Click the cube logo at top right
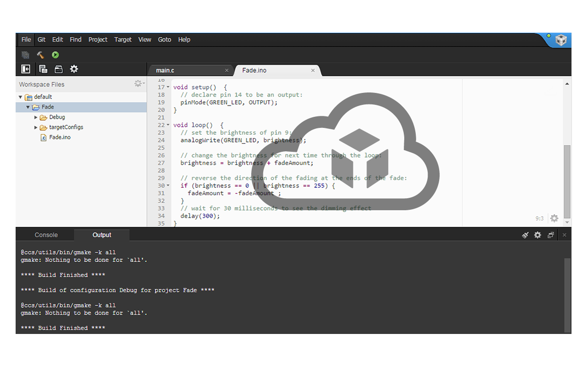The width and height of the screenshot is (588, 368). pyautogui.click(x=561, y=40)
